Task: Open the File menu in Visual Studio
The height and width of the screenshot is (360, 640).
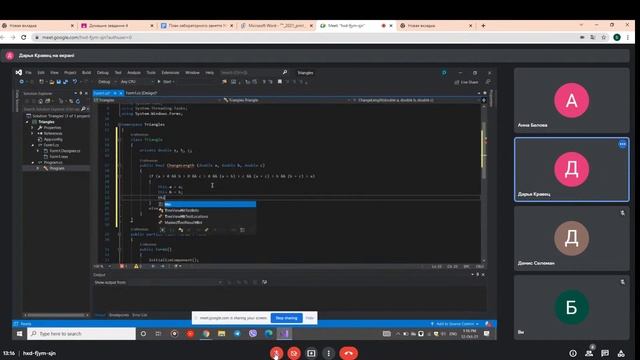Action: pyautogui.click(x=28, y=73)
